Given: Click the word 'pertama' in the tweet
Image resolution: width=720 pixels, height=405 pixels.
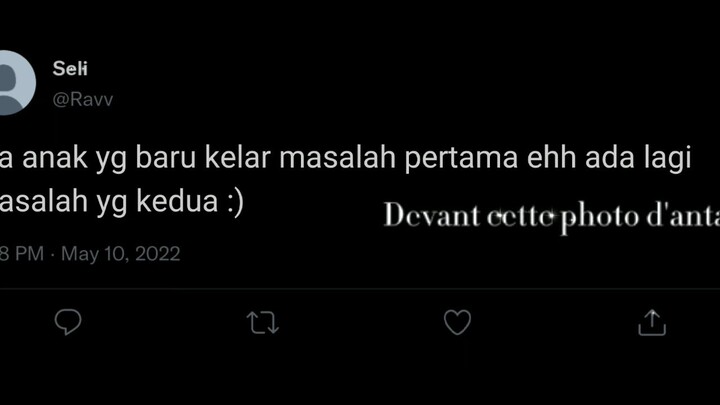Looking at the screenshot, I should (x=461, y=158).
